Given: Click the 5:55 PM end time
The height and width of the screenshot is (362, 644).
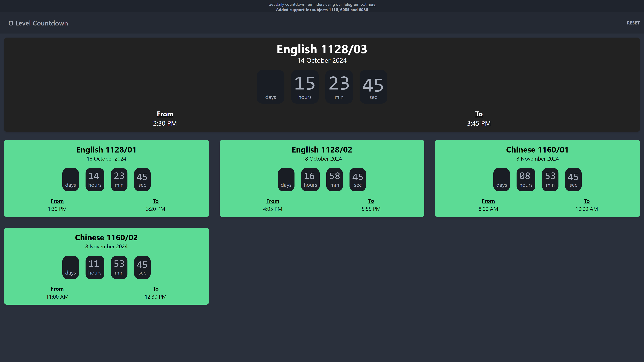Looking at the screenshot, I should coord(371,209).
